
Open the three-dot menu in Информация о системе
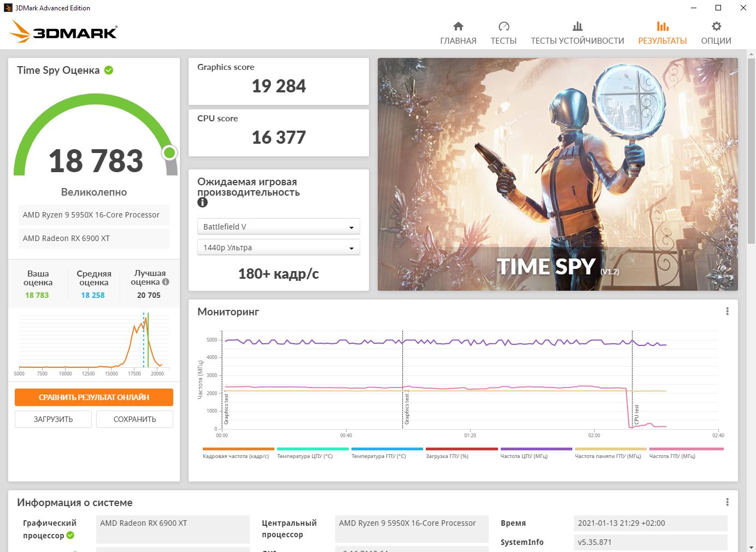click(727, 502)
